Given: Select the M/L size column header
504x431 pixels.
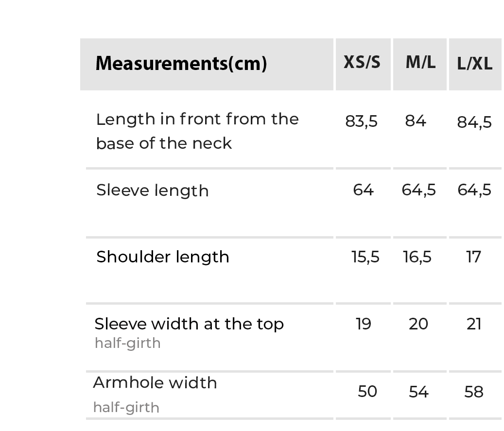Looking at the screenshot, I should pyautogui.click(x=420, y=63).
